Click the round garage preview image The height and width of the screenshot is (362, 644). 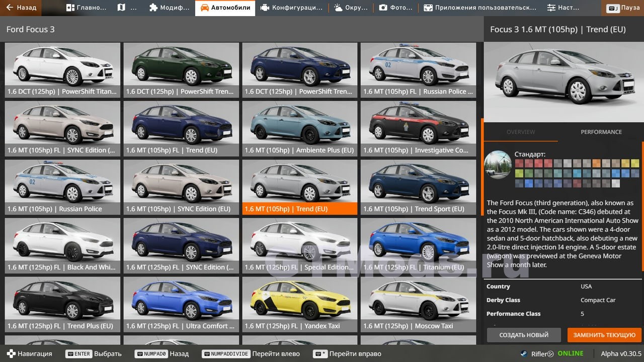click(498, 164)
